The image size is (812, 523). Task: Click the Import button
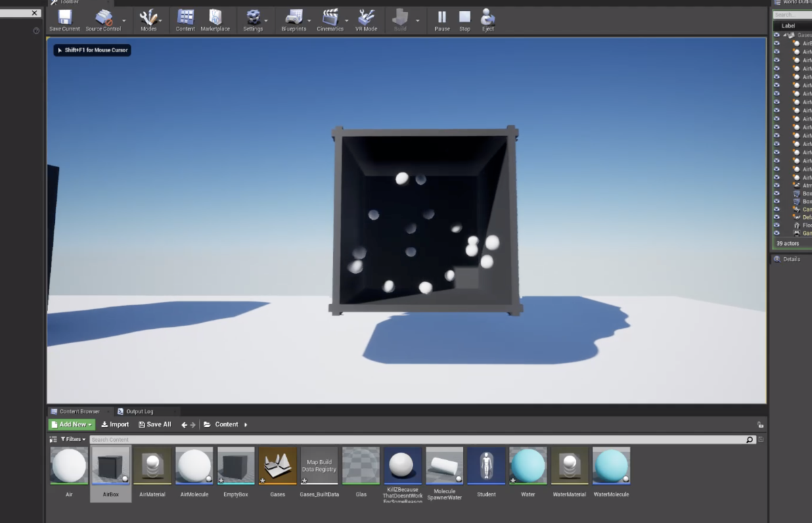115,425
